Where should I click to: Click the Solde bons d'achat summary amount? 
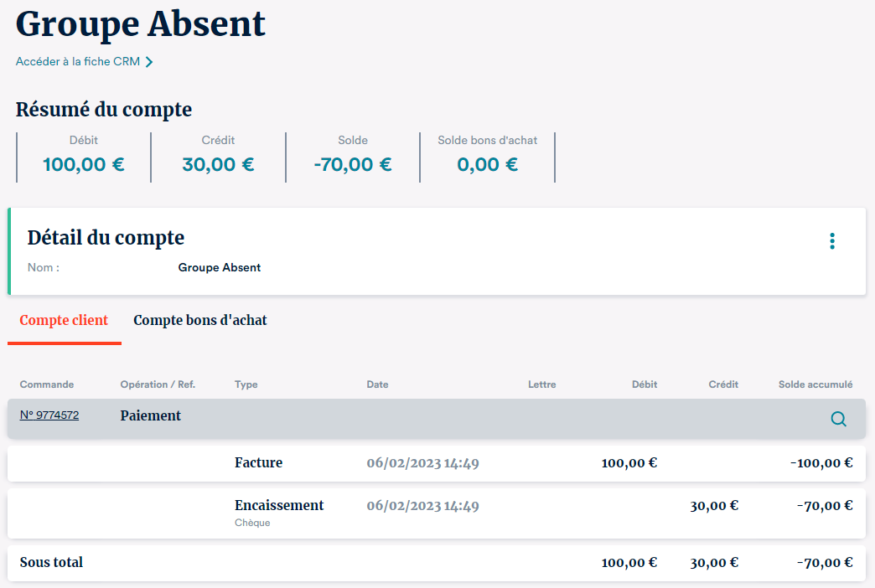pos(487,164)
